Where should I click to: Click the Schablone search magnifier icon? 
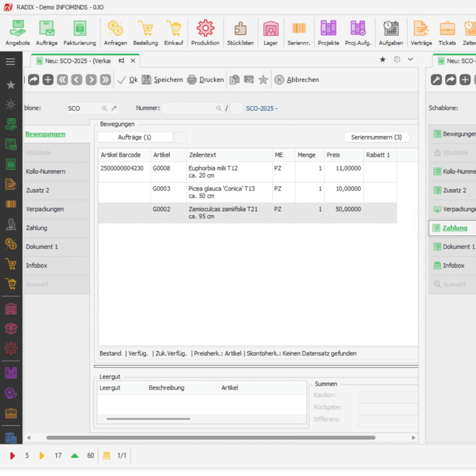tap(104, 108)
